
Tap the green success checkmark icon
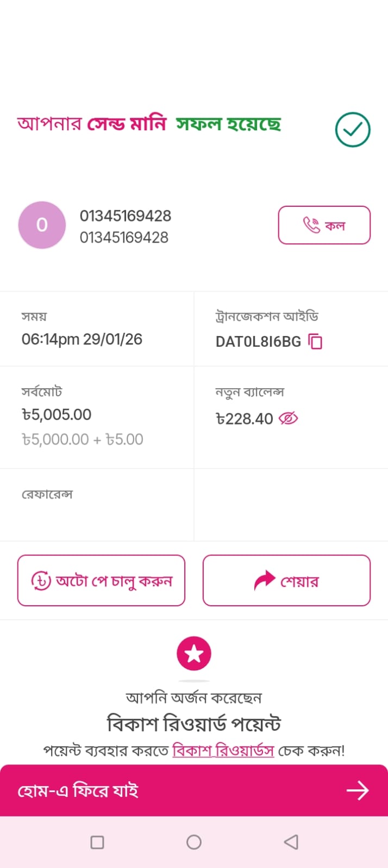click(x=352, y=130)
